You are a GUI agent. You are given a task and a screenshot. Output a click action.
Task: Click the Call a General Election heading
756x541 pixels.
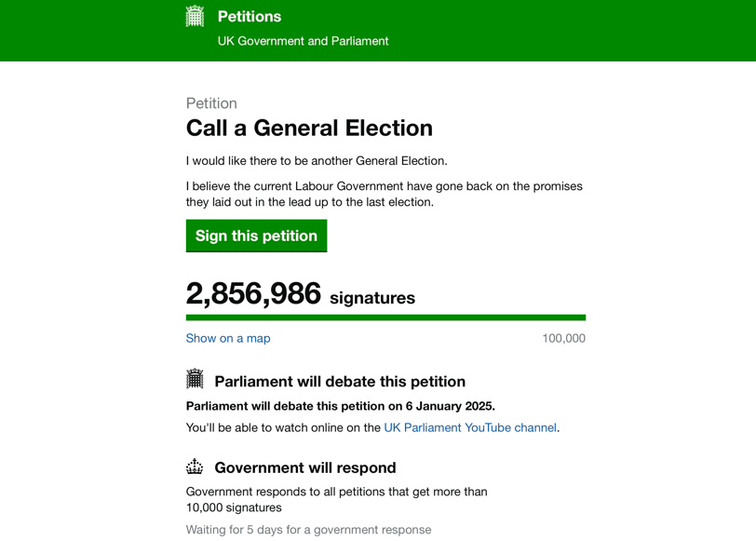coord(309,128)
